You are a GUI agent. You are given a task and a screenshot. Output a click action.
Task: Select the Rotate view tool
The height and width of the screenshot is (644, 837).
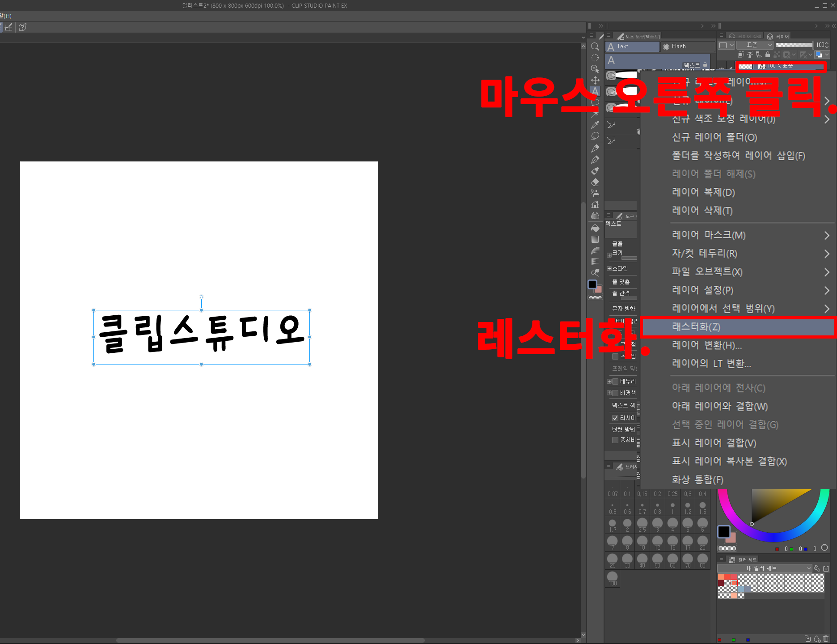(x=595, y=58)
